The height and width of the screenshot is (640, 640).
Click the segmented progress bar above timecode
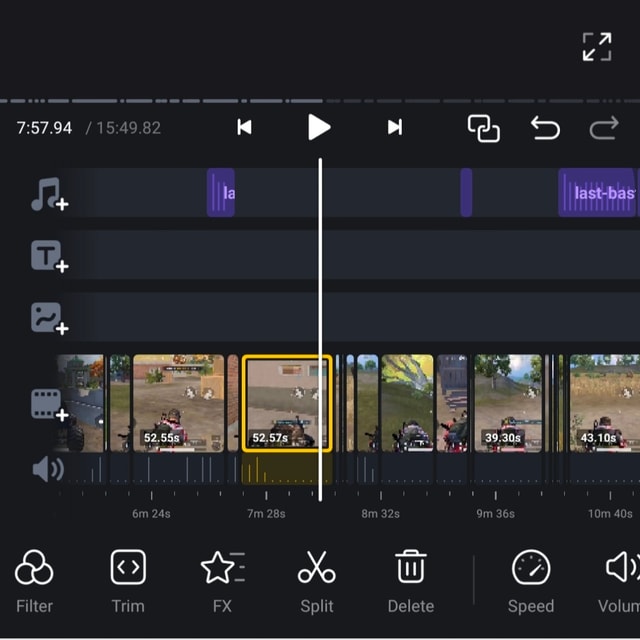click(x=320, y=100)
